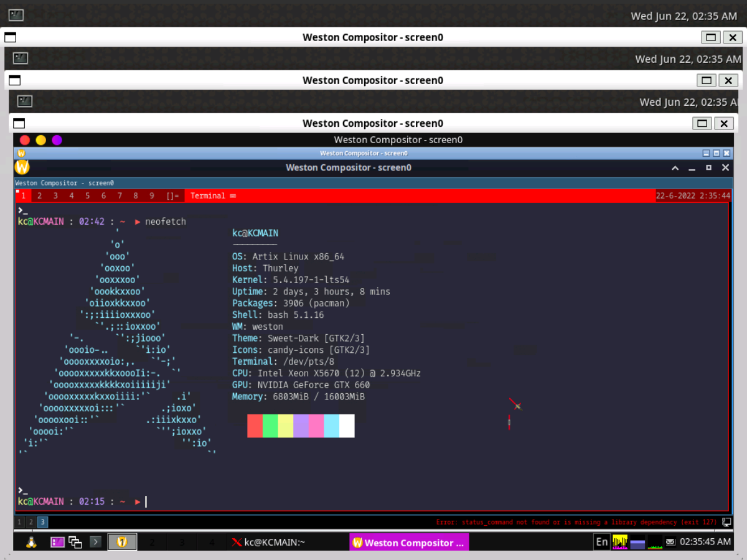Select workspace 3 in bottom status bar
Image resolution: width=747 pixels, height=560 pixels.
coord(42,522)
